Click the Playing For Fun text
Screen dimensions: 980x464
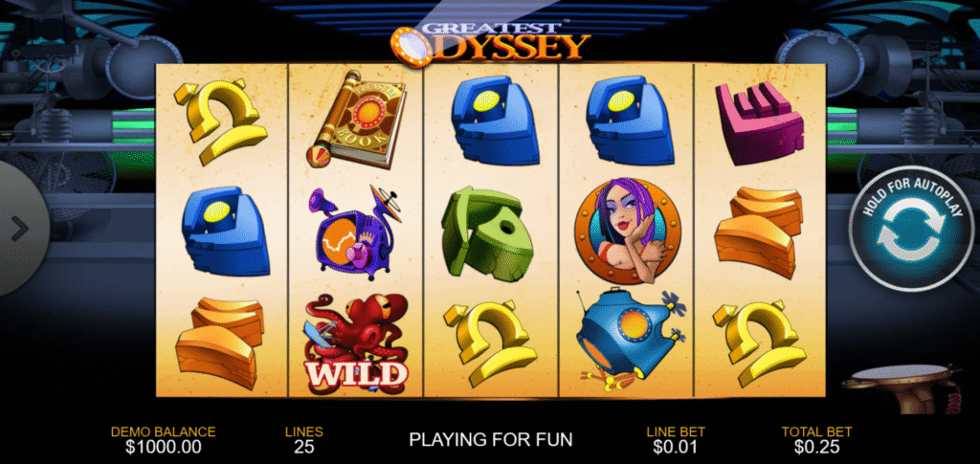click(491, 439)
